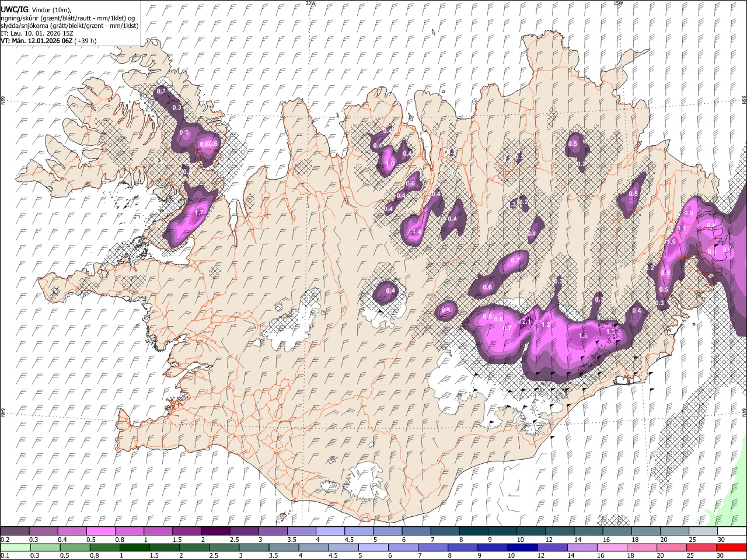Click the "0.4" label in the top legend row
747x560 pixels.
tap(62, 540)
